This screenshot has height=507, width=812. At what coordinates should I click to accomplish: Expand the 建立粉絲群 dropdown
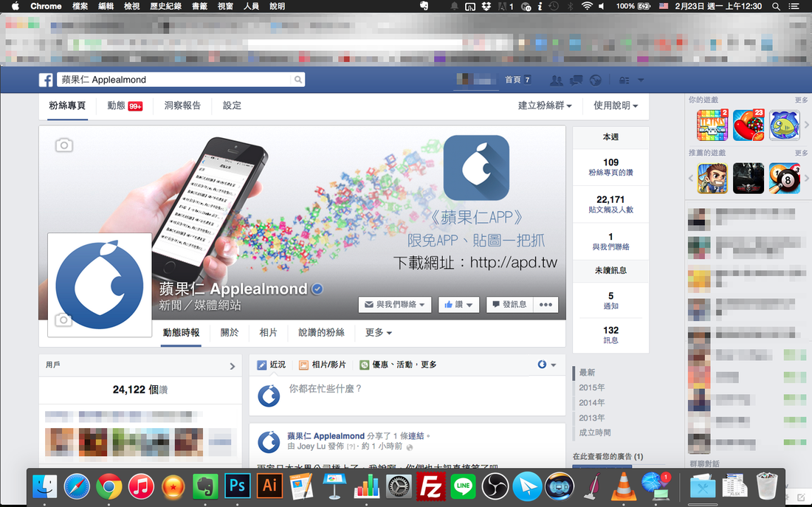tap(545, 106)
